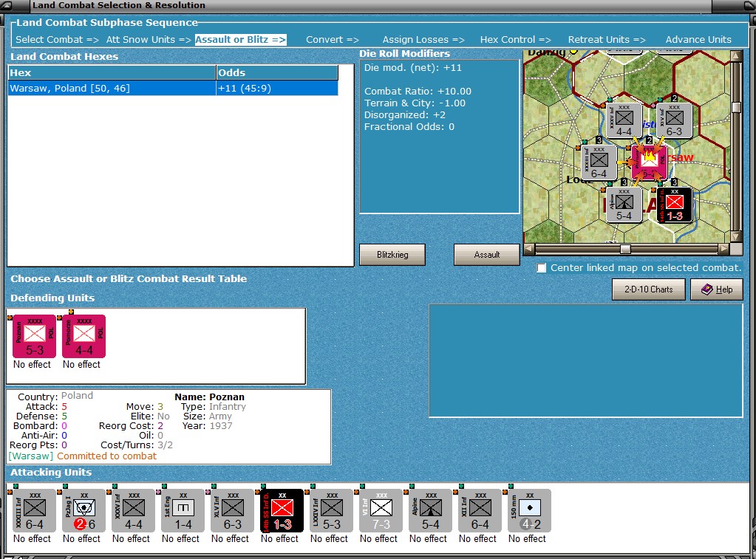The width and height of the screenshot is (756, 559).
Task: Click the Terrain & City: -1.00 line
Action: pyautogui.click(x=415, y=103)
